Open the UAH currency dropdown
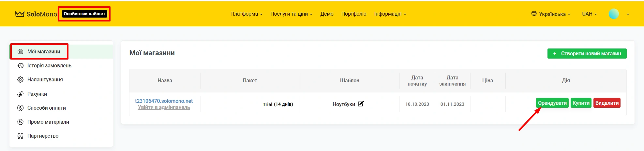The height and width of the screenshot is (151, 644). pos(589,14)
